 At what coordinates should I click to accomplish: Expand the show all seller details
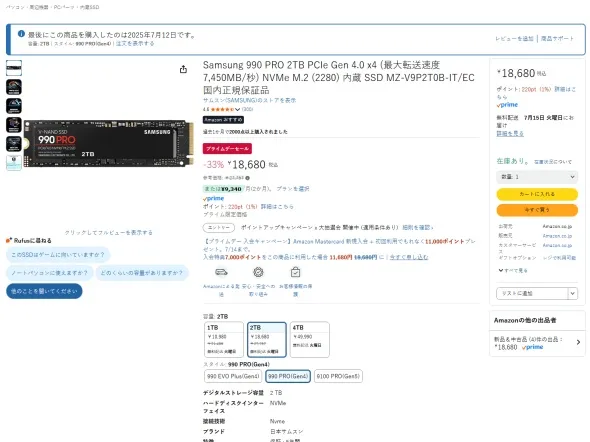pos(513,270)
